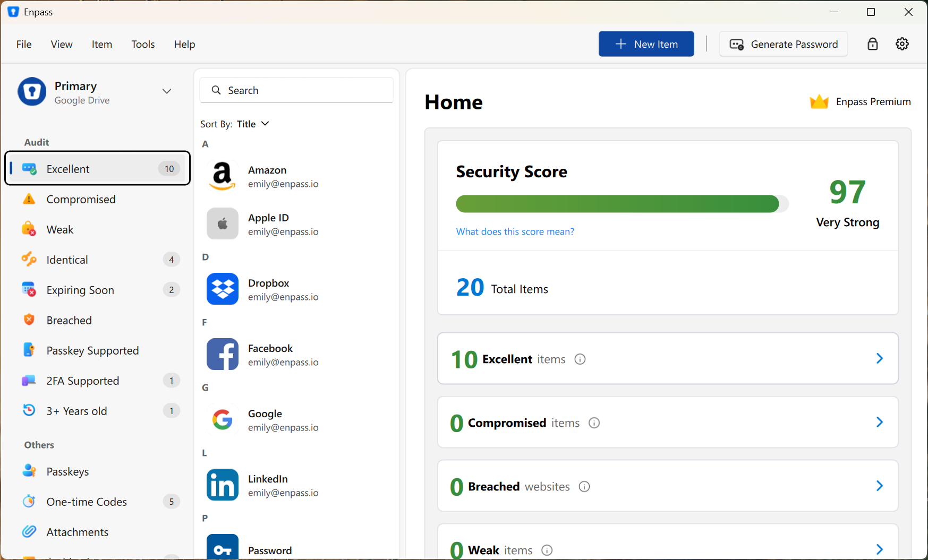Open the Help menu
928x560 pixels.
[x=185, y=45]
